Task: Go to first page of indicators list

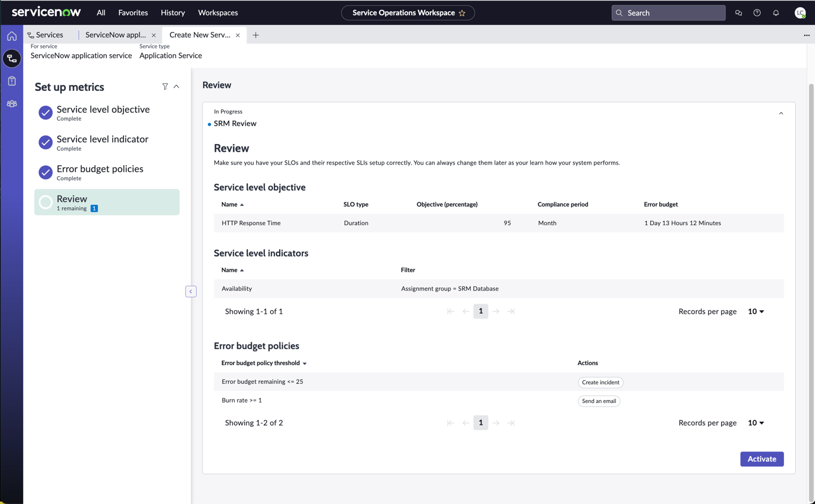Action: [451, 311]
